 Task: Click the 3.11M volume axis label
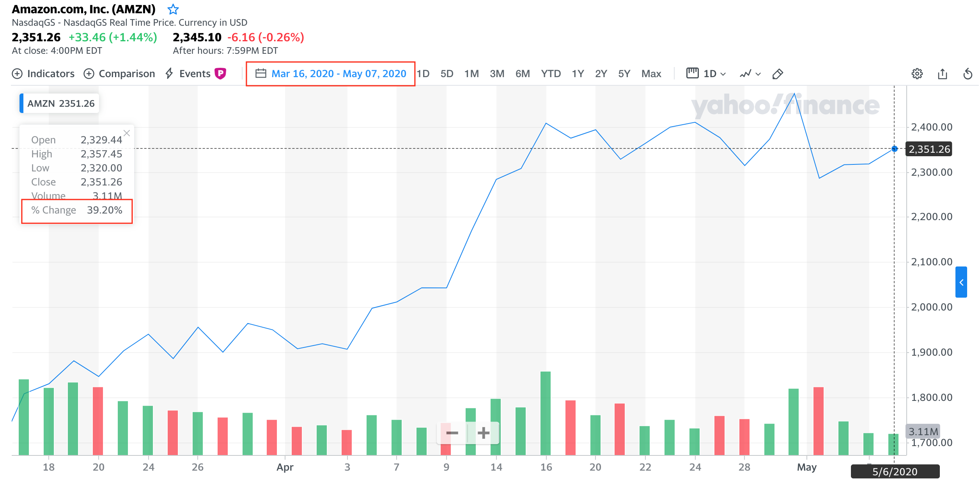coord(923,431)
